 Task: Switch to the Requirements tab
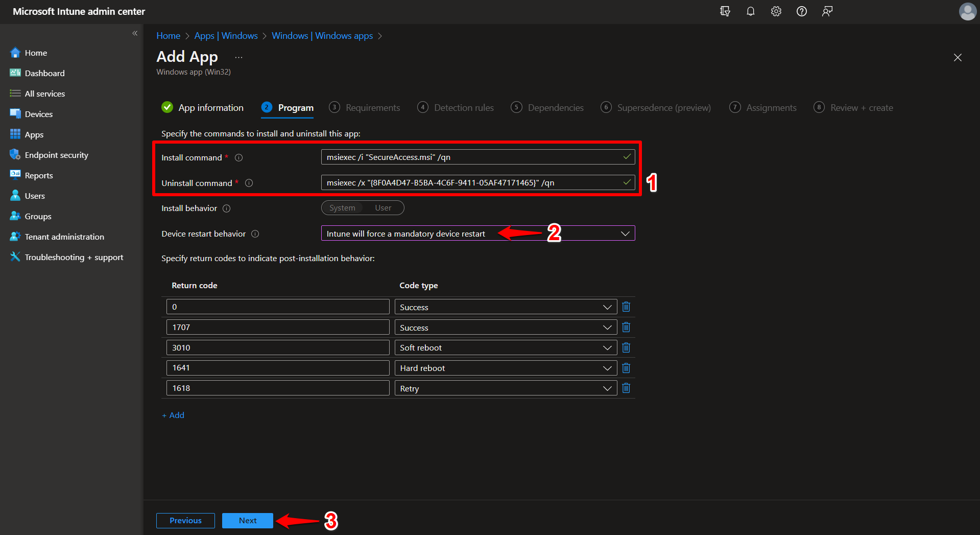point(372,107)
